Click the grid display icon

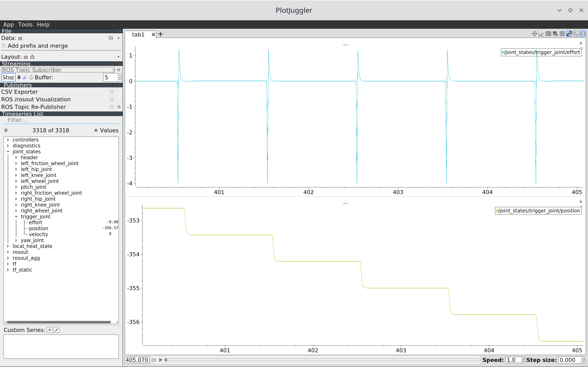coord(562,34)
